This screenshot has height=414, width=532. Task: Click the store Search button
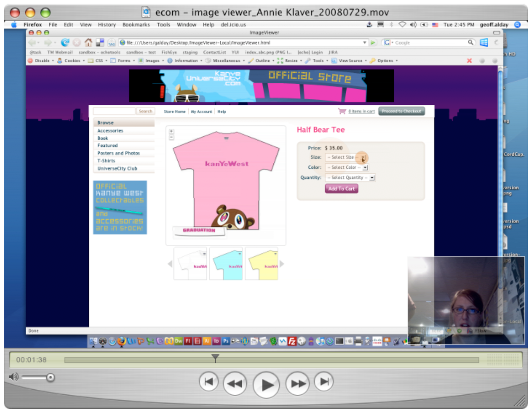click(x=146, y=111)
